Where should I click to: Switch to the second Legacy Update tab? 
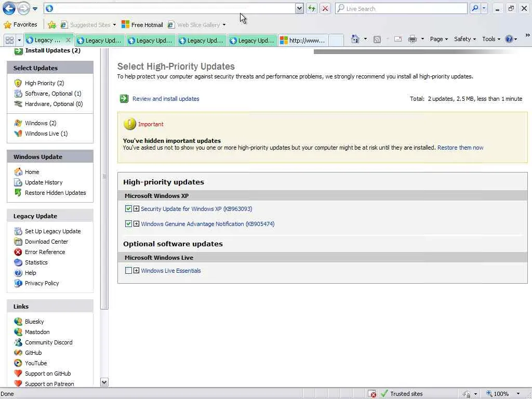100,41
